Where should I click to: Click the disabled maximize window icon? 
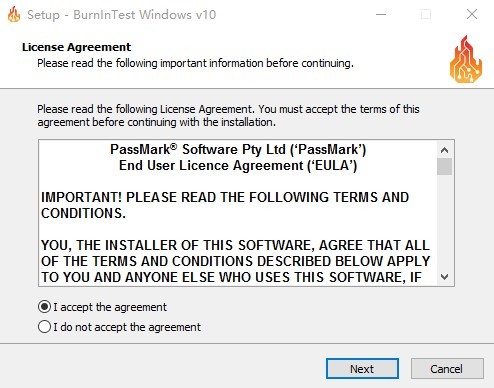426,14
